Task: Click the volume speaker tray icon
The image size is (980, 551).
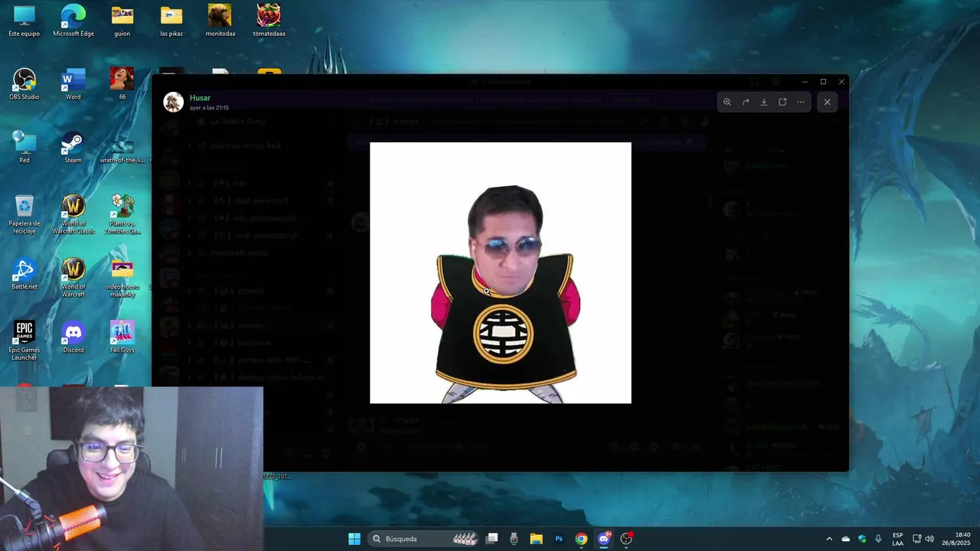Action: tap(929, 539)
